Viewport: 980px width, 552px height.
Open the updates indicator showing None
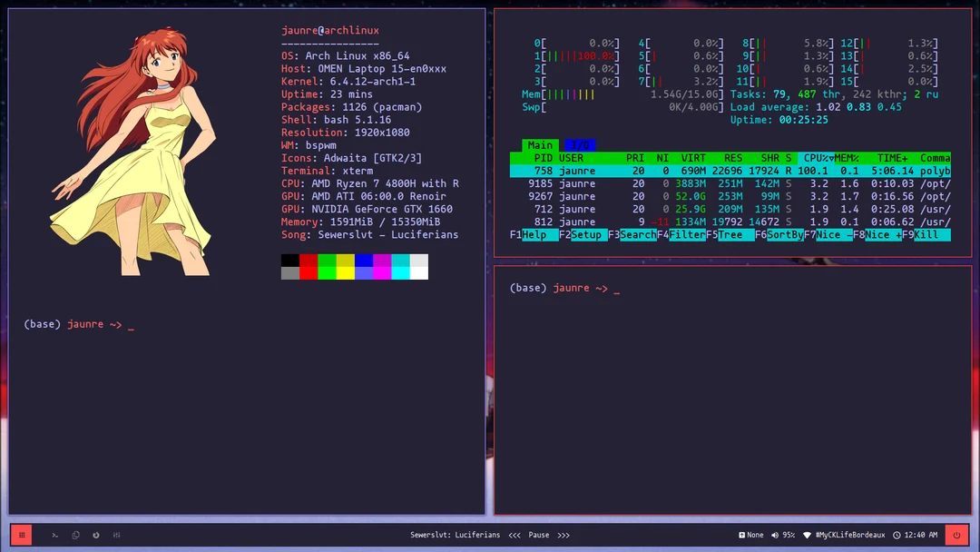coord(750,535)
